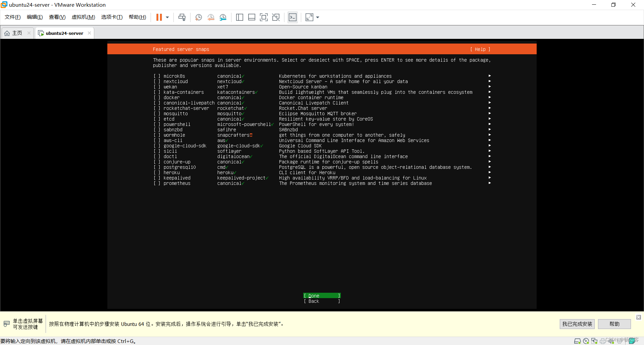The width and height of the screenshot is (644, 345).
Task: Toggle the library sidebar view icon
Action: pos(239,17)
